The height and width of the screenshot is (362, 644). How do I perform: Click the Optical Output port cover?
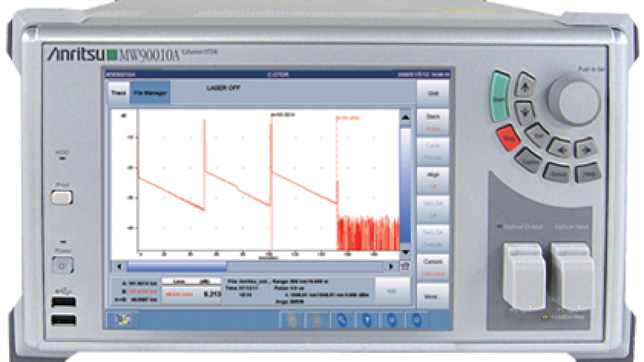524,277
